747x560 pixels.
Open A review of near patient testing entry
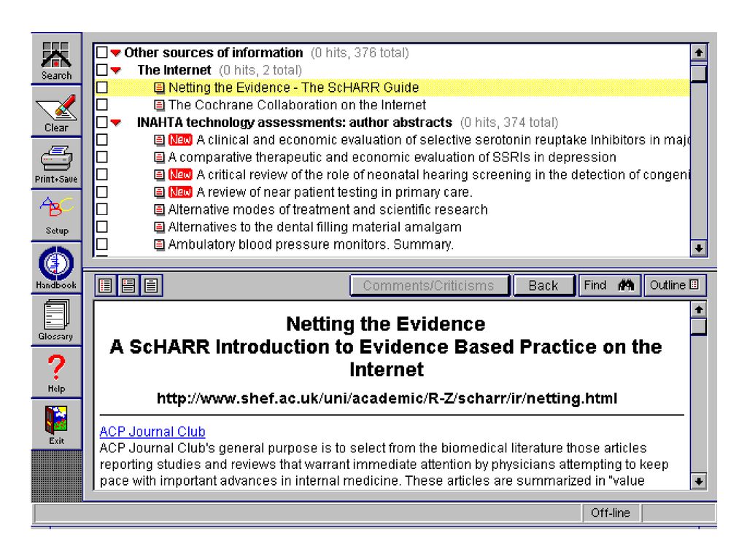334,192
